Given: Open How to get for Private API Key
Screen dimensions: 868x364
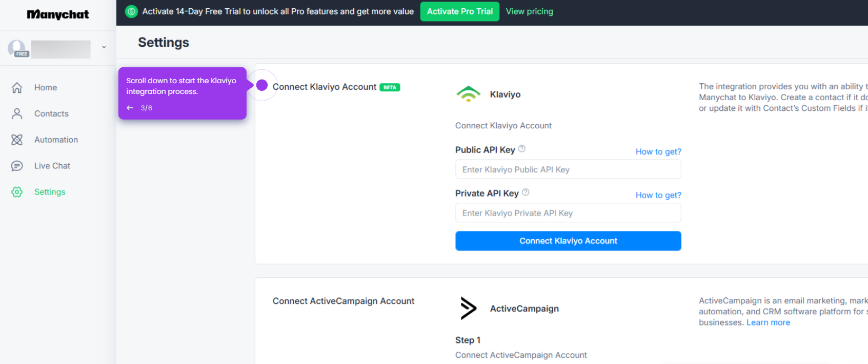Looking at the screenshot, I should click(658, 195).
